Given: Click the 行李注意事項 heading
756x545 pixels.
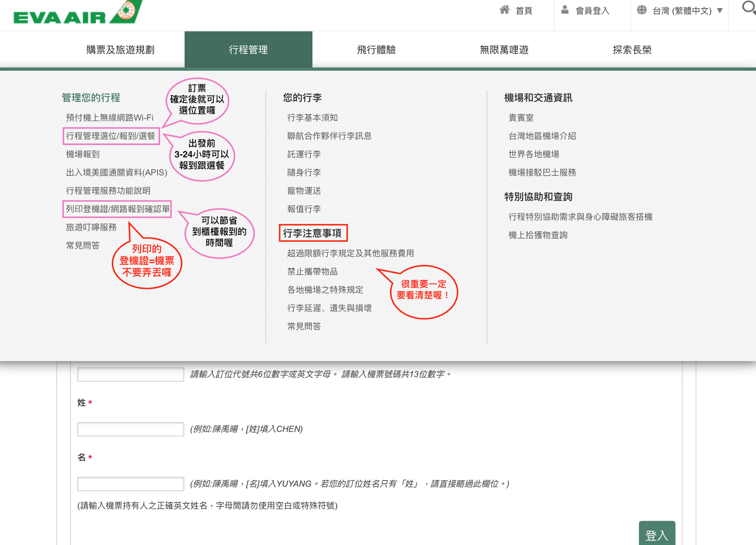Looking at the screenshot, I should coord(312,233).
